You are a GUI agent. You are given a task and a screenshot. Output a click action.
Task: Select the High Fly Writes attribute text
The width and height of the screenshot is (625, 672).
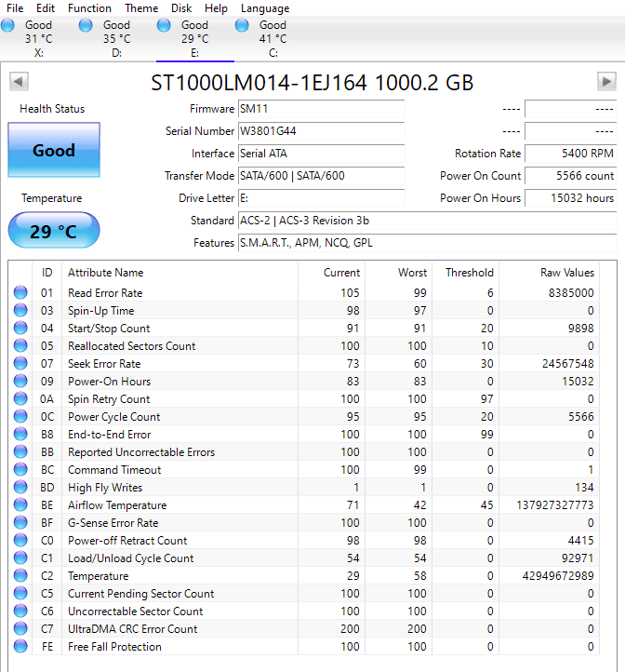coord(105,488)
